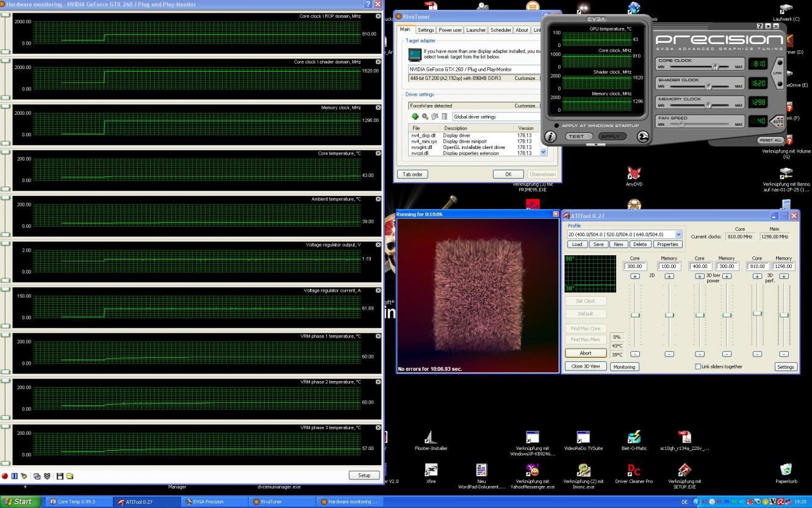Click Setup in Hardware monitoring window
The height and width of the screenshot is (508, 812).
pos(364,475)
